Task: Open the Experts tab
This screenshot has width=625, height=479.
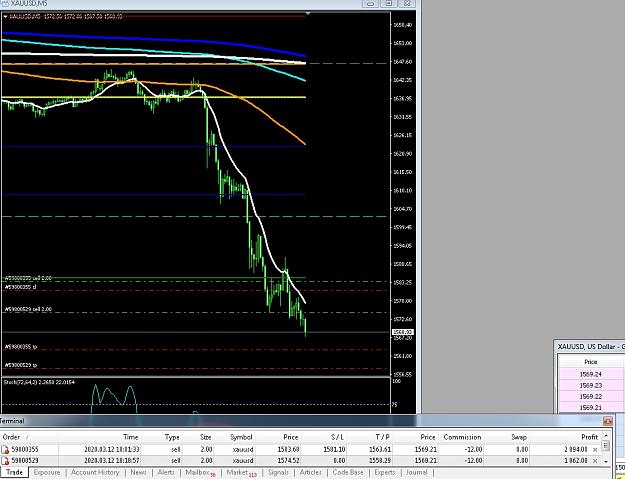Action: click(385, 472)
